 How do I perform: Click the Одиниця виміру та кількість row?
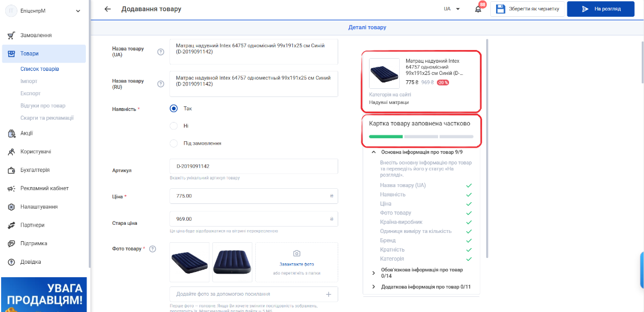[426, 231]
